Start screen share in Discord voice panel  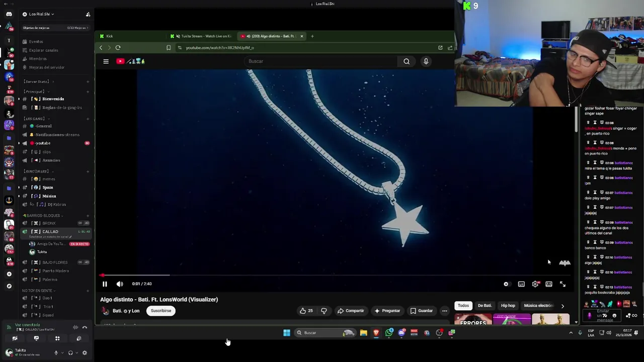click(36, 338)
